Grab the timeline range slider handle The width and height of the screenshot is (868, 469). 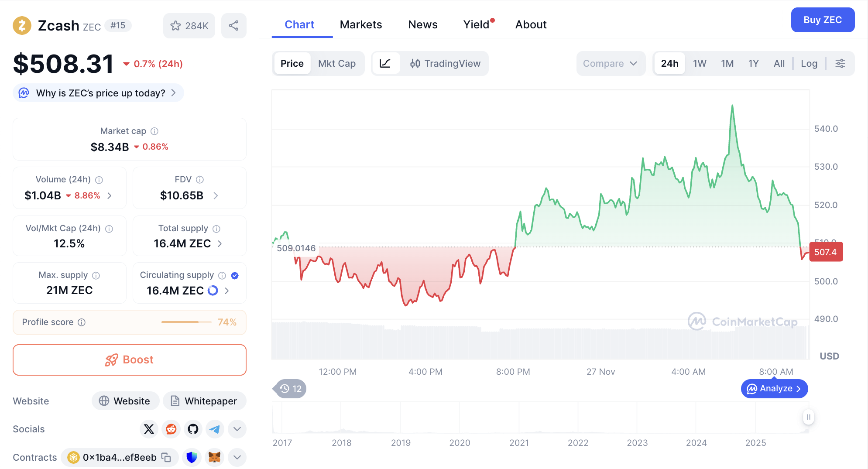click(808, 417)
